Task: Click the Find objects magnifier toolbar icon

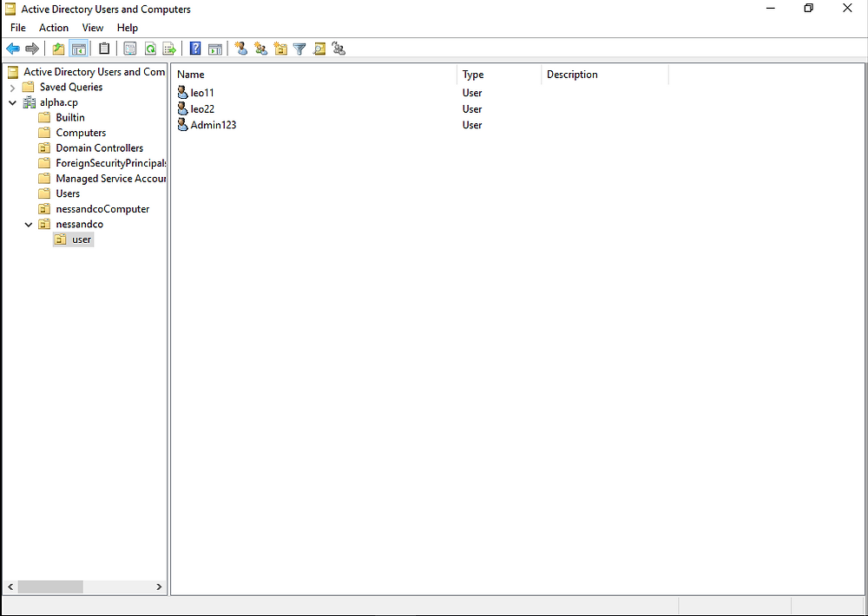Action: [x=319, y=49]
